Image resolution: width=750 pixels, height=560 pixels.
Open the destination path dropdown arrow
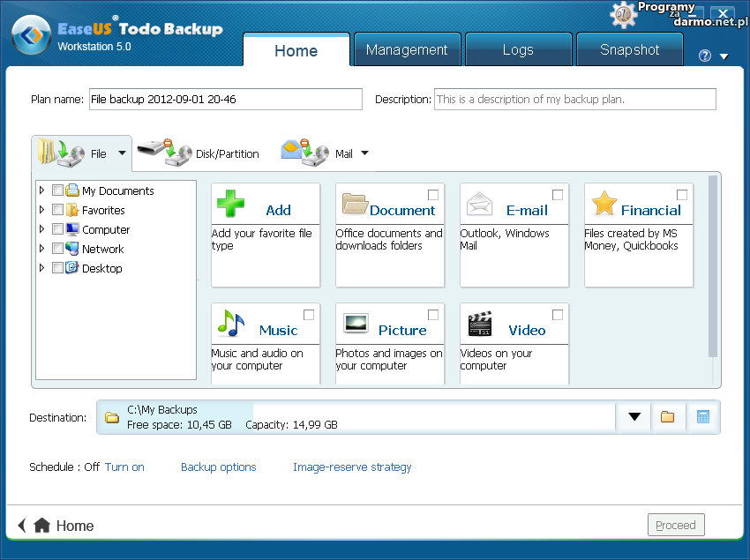(634, 417)
